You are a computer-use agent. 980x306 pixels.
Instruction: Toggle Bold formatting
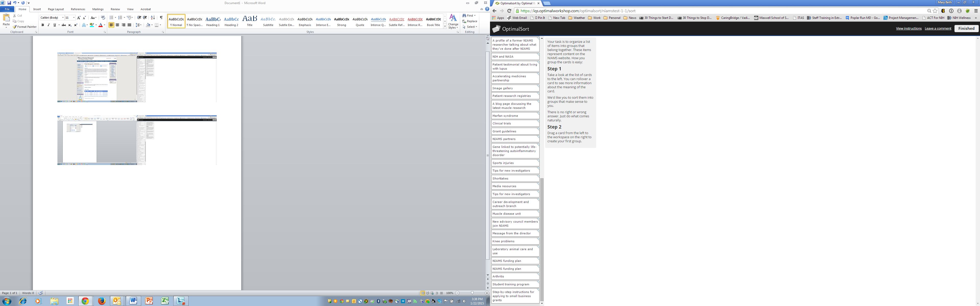(43, 25)
